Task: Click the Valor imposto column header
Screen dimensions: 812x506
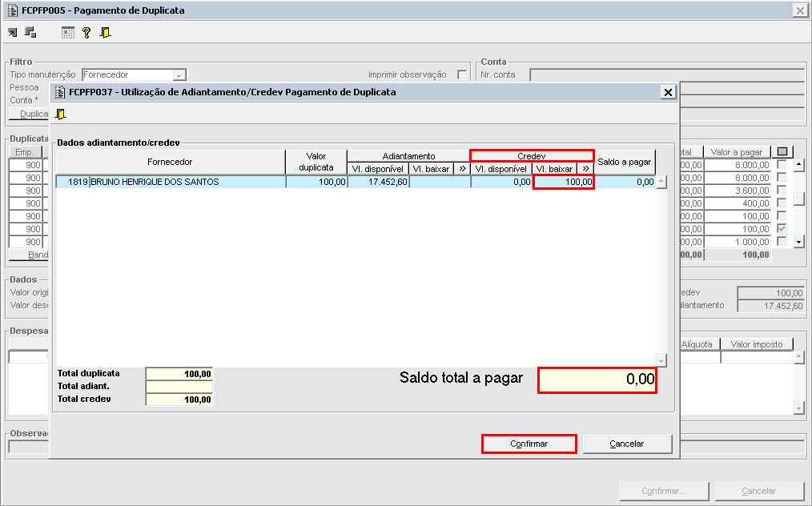Action: 757,344
